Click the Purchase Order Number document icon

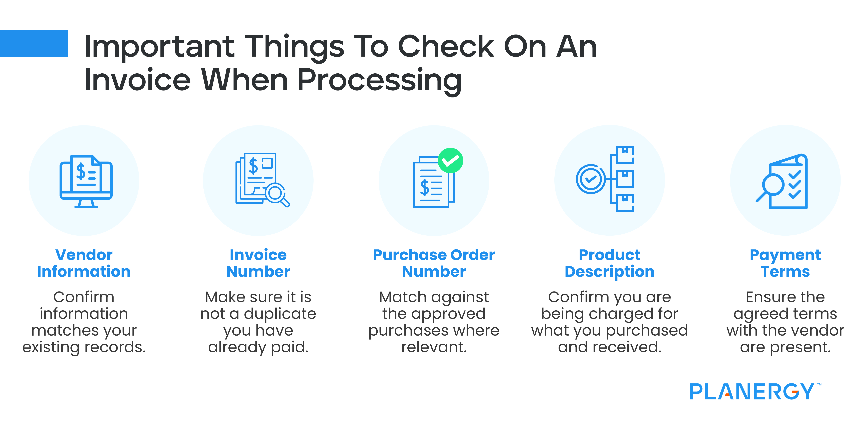tap(429, 178)
